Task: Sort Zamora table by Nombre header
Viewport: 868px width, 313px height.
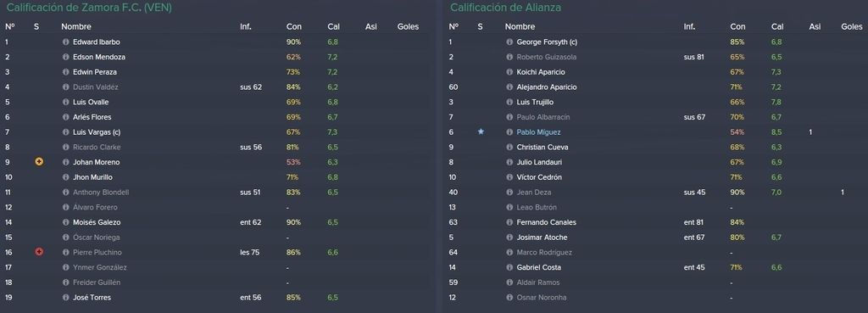Action: [76, 26]
